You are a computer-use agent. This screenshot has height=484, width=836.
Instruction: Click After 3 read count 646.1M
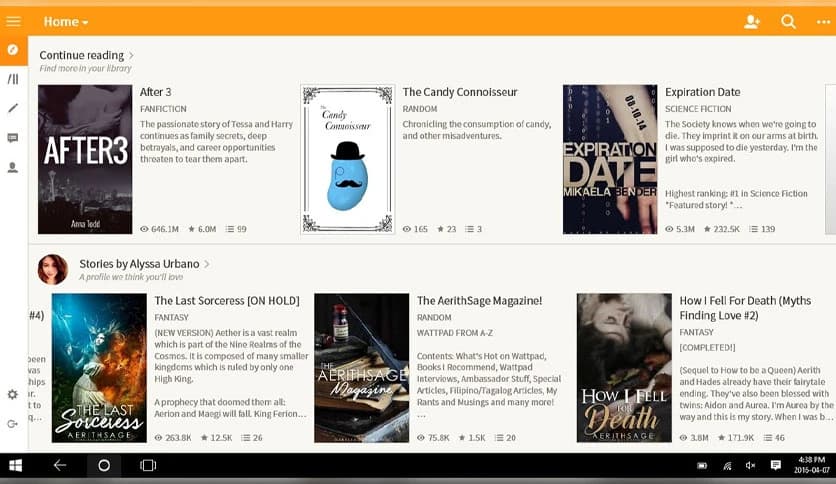159,229
